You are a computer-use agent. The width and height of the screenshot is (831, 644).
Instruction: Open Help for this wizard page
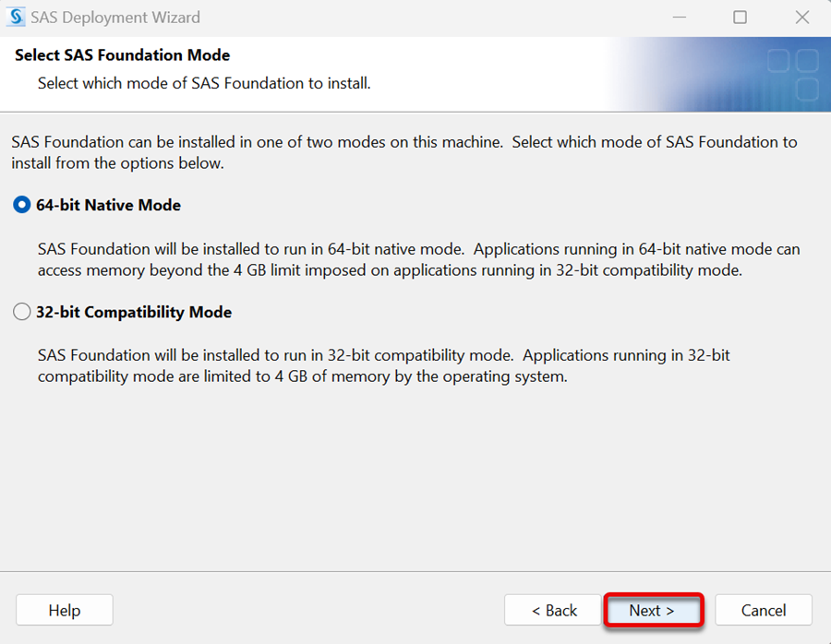coord(64,610)
